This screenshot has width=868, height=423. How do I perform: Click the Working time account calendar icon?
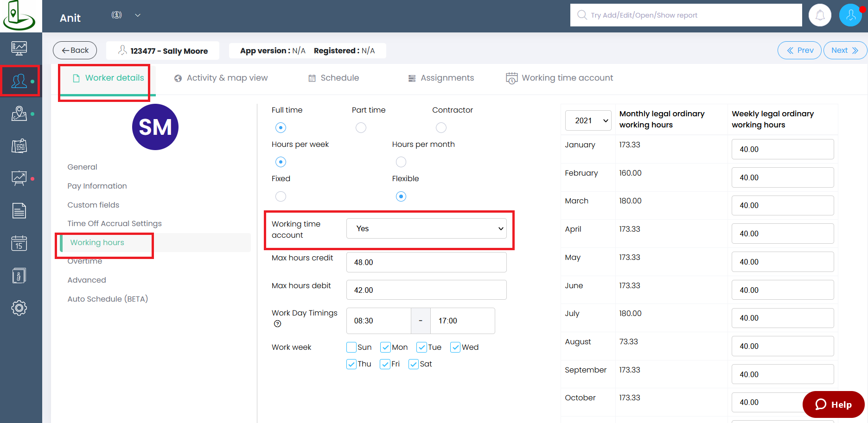pyautogui.click(x=511, y=78)
